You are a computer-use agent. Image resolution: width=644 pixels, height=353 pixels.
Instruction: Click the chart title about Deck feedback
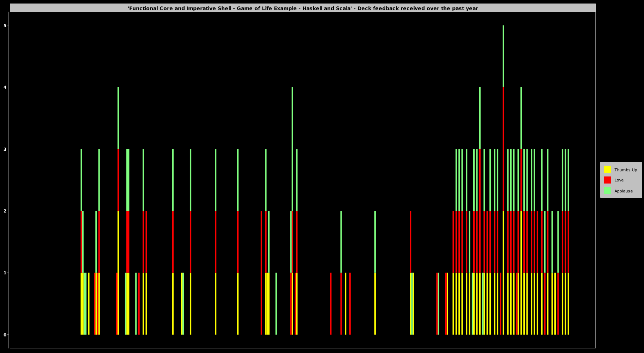point(303,8)
